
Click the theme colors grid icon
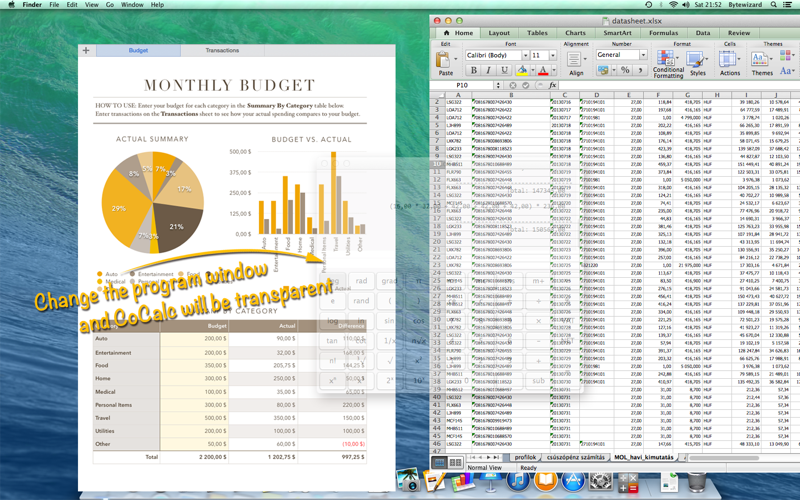coord(785,55)
